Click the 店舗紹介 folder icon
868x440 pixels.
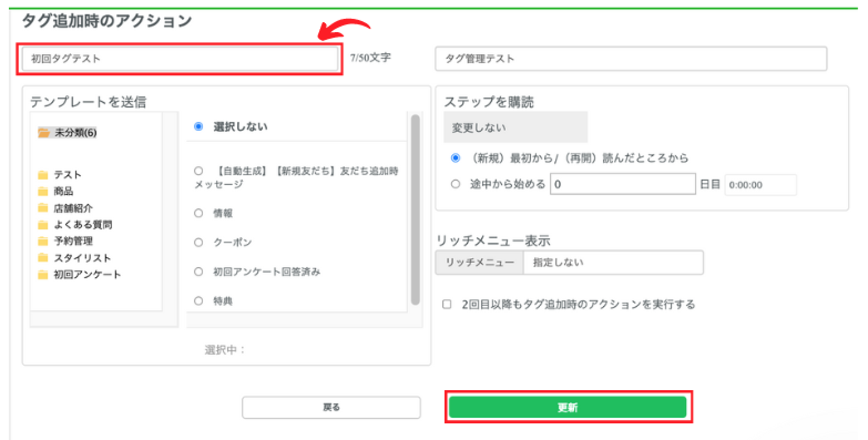(x=43, y=208)
